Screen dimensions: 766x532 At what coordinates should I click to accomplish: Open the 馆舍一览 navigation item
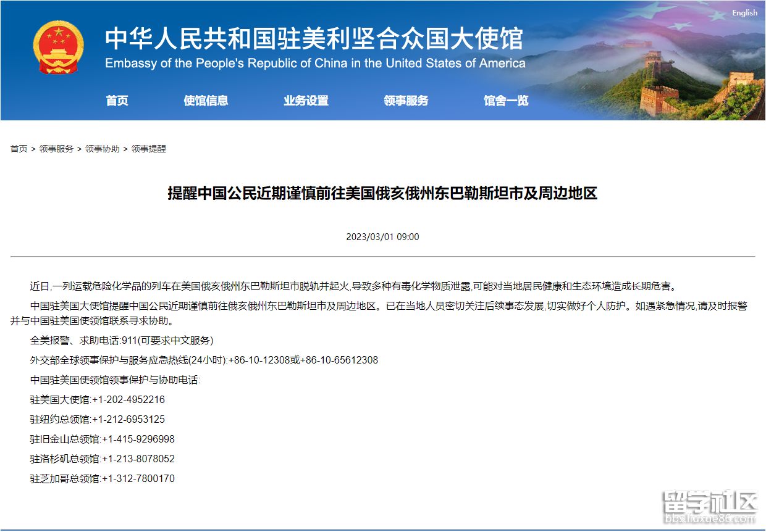coord(506,101)
